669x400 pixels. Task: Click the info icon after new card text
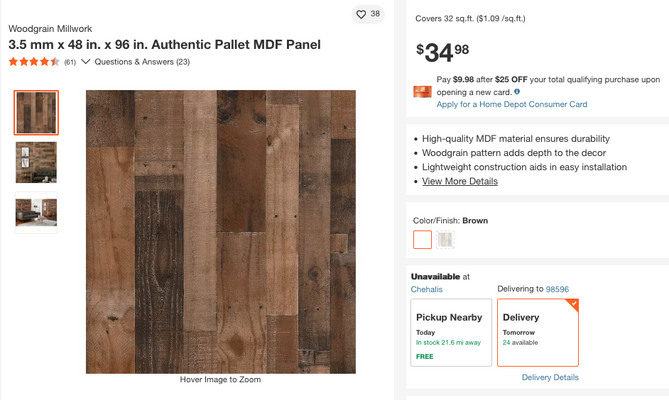click(517, 91)
